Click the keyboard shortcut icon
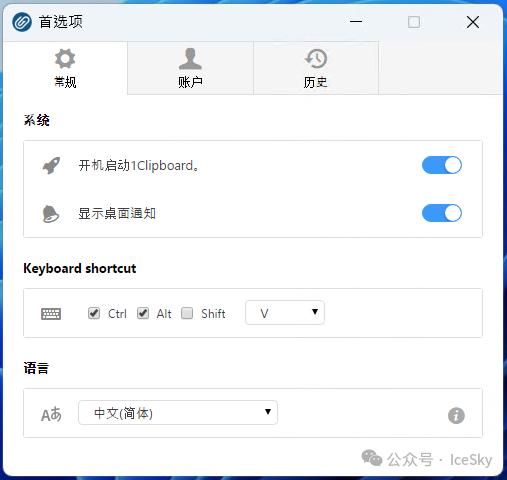The height and width of the screenshot is (480, 507). point(51,314)
